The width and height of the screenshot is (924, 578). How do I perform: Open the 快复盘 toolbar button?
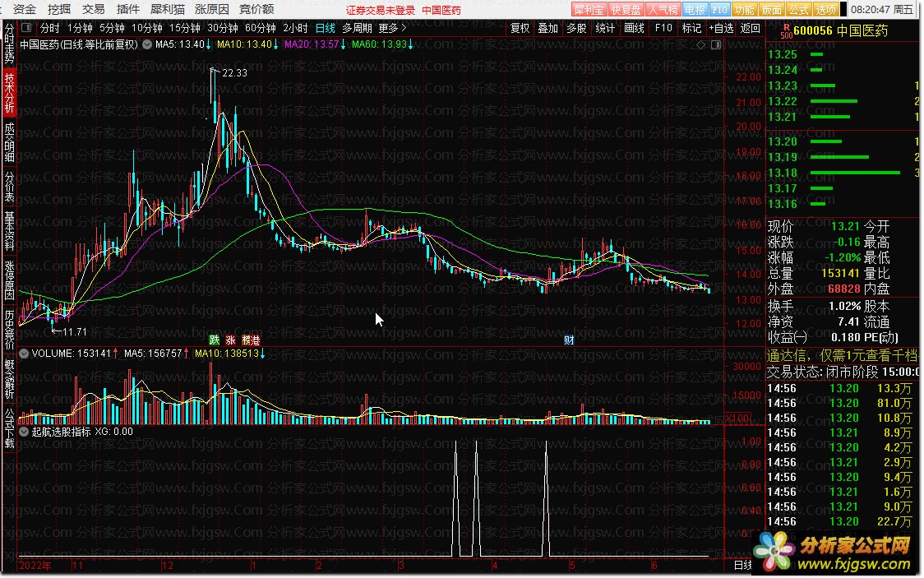click(x=626, y=9)
